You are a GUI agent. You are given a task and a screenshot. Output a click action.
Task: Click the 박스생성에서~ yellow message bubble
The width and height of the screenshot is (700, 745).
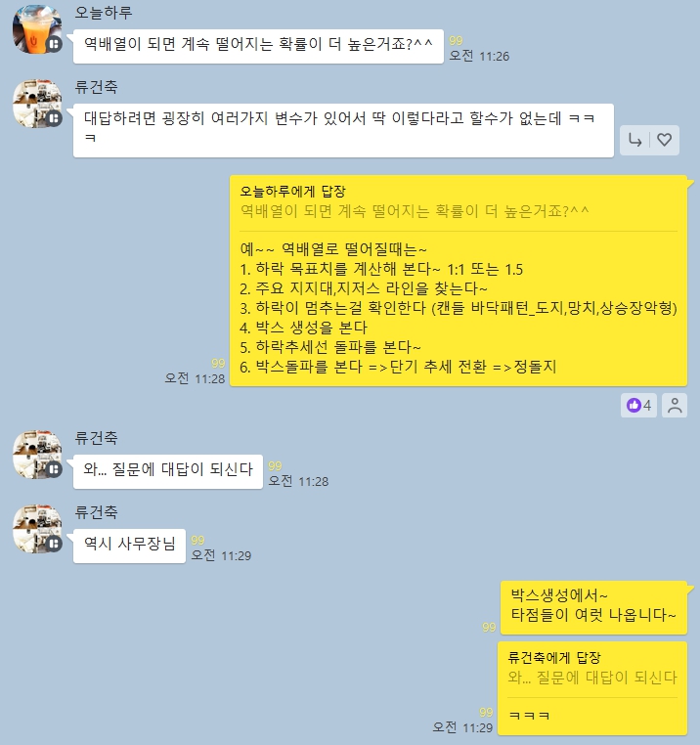[x=594, y=608]
